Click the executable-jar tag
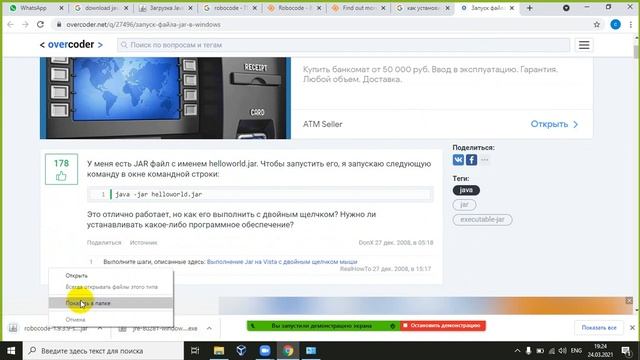640x360 pixels. (x=482, y=220)
